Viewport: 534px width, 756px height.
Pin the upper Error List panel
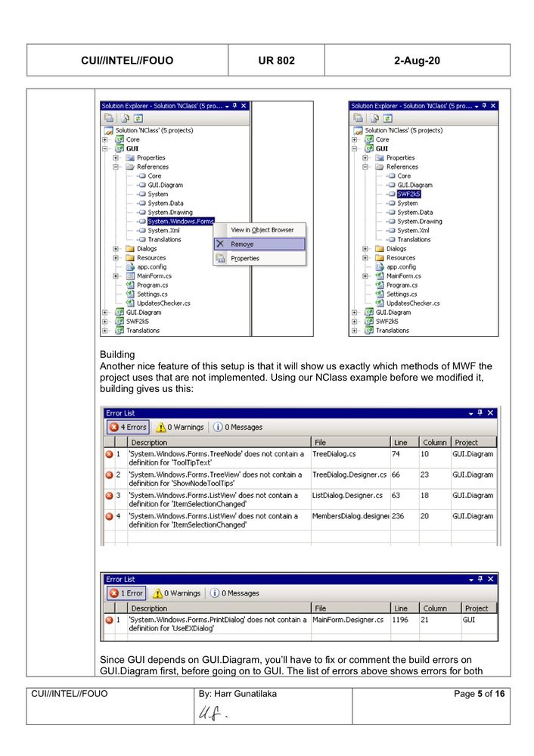(480, 412)
